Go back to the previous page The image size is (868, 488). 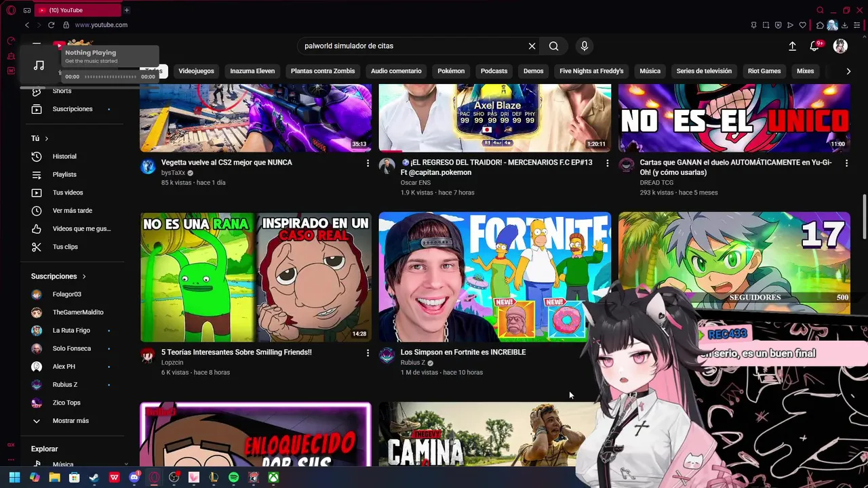[27, 25]
